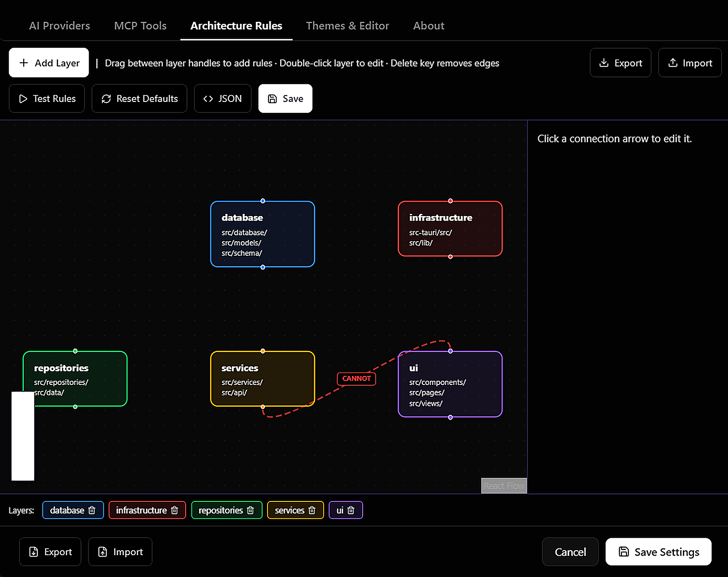728x577 pixels.
Task: Click the top-right Export button
Action: pos(621,63)
